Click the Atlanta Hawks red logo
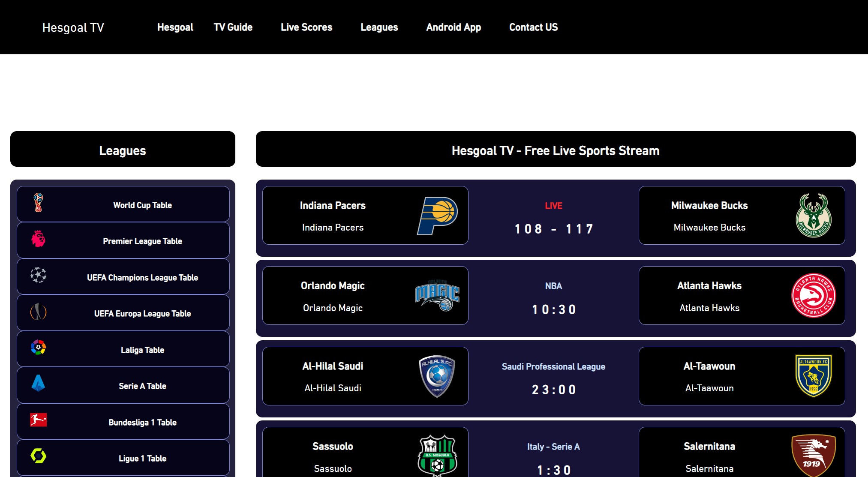The height and width of the screenshot is (477, 868). [814, 295]
